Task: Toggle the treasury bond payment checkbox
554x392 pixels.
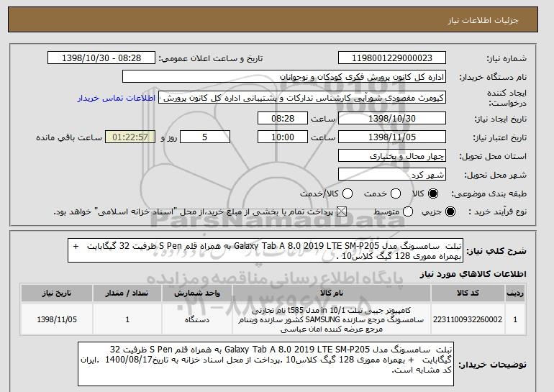Action: (x=341, y=212)
